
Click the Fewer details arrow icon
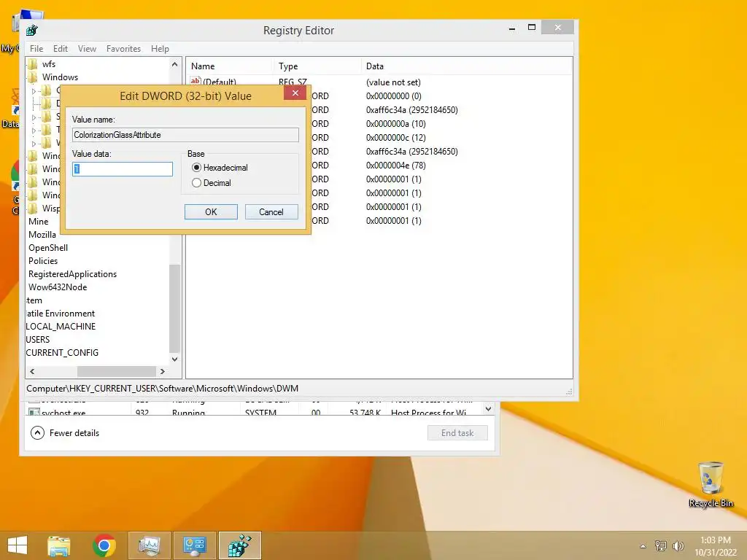[x=37, y=433]
